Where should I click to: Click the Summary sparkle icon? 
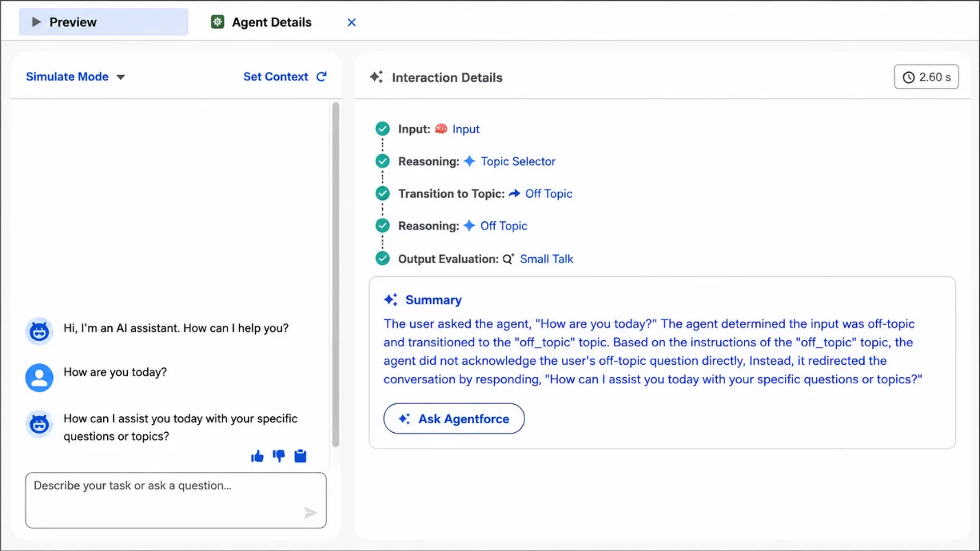pos(391,300)
